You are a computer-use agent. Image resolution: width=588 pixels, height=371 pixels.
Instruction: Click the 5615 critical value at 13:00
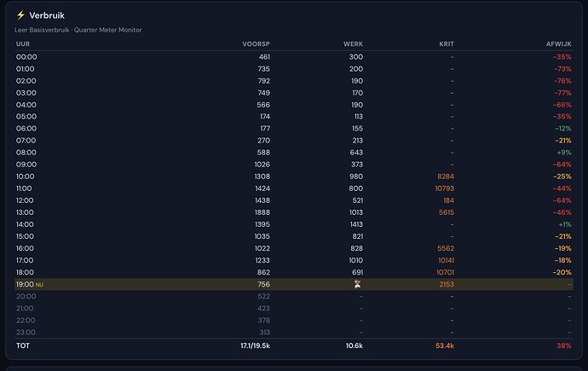pyautogui.click(x=447, y=212)
